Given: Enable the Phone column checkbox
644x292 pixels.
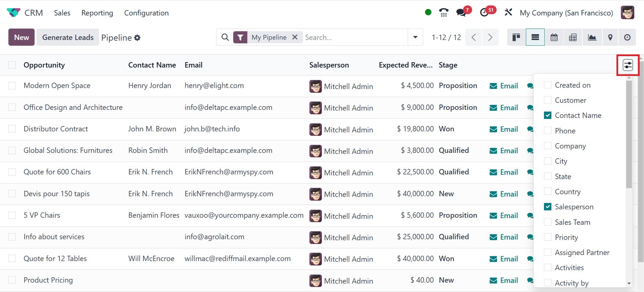Looking at the screenshot, I should click(548, 131).
